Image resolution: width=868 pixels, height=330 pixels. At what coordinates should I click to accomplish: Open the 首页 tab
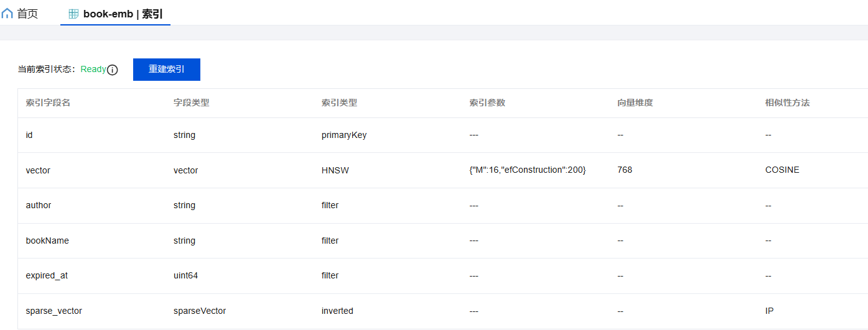(x=27, y=13)
